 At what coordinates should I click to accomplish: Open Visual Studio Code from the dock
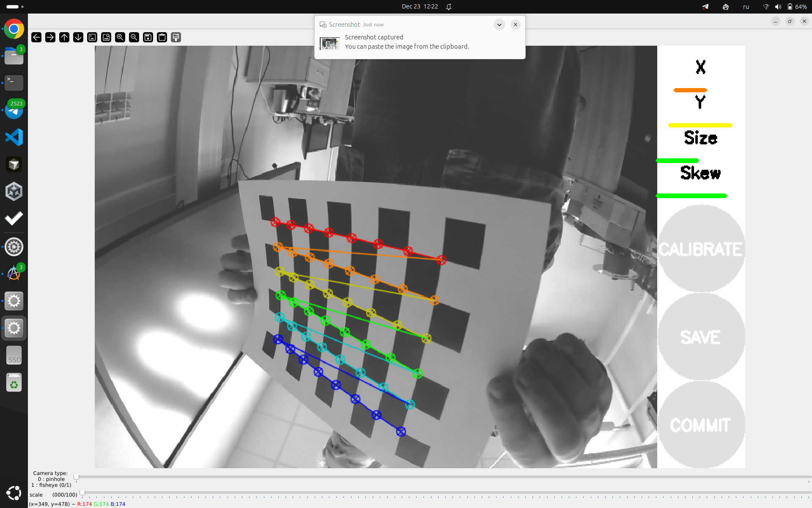pyautogui.click(x=14, y=137)
